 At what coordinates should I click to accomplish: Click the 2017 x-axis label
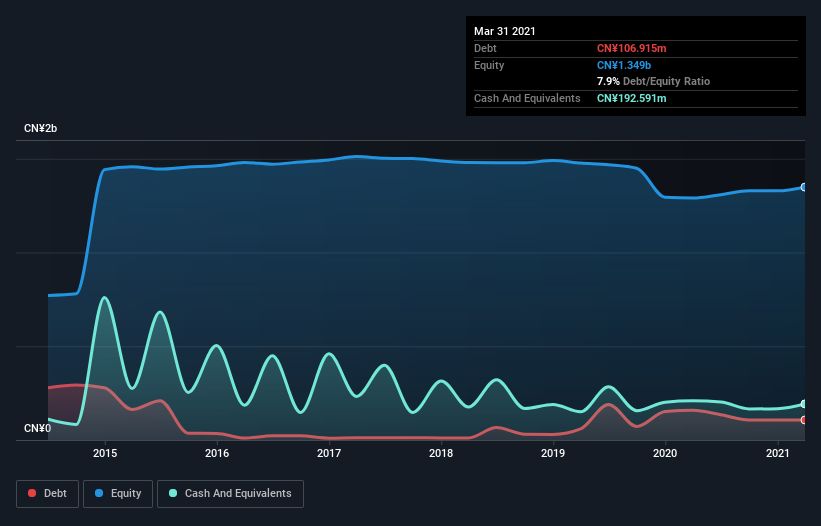329,453
